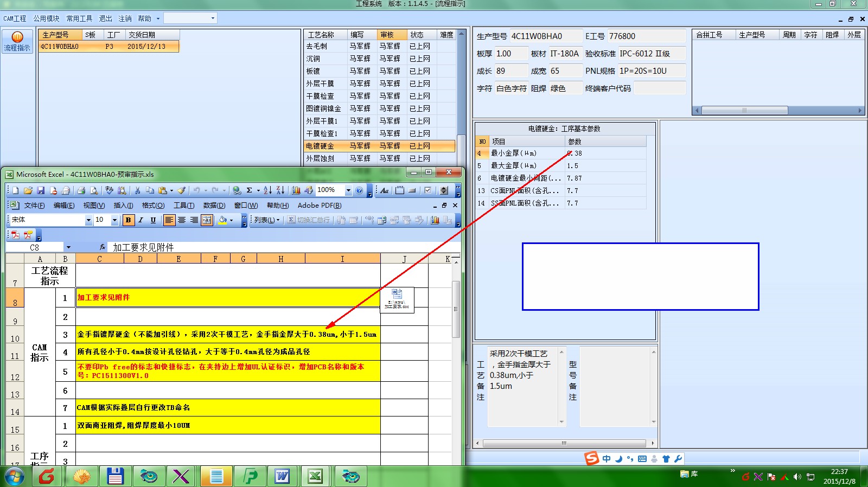The image size is (868, 487).
Task: Click the Paste clipboard icon in Excel
Action: point(162,190)
